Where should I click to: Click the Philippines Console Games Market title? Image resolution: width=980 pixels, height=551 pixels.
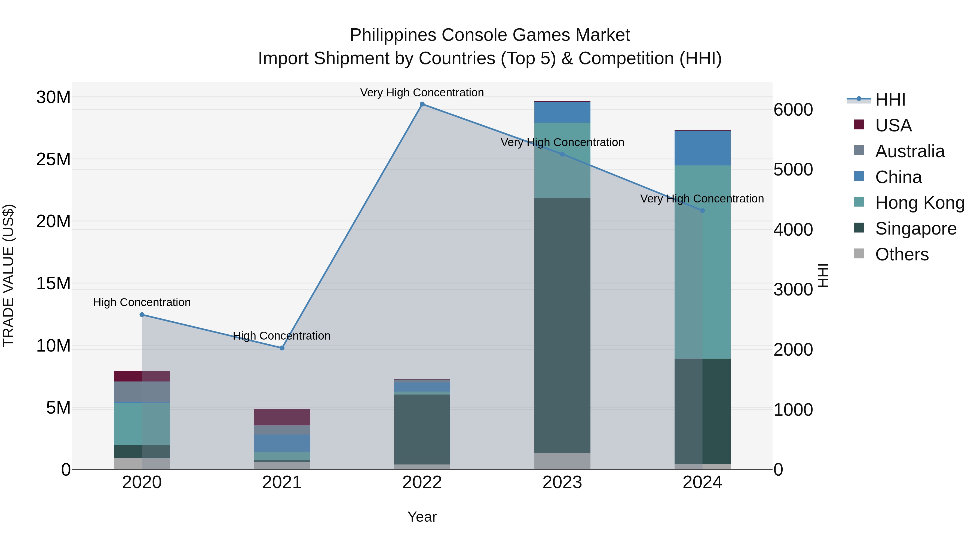[490, 35]
